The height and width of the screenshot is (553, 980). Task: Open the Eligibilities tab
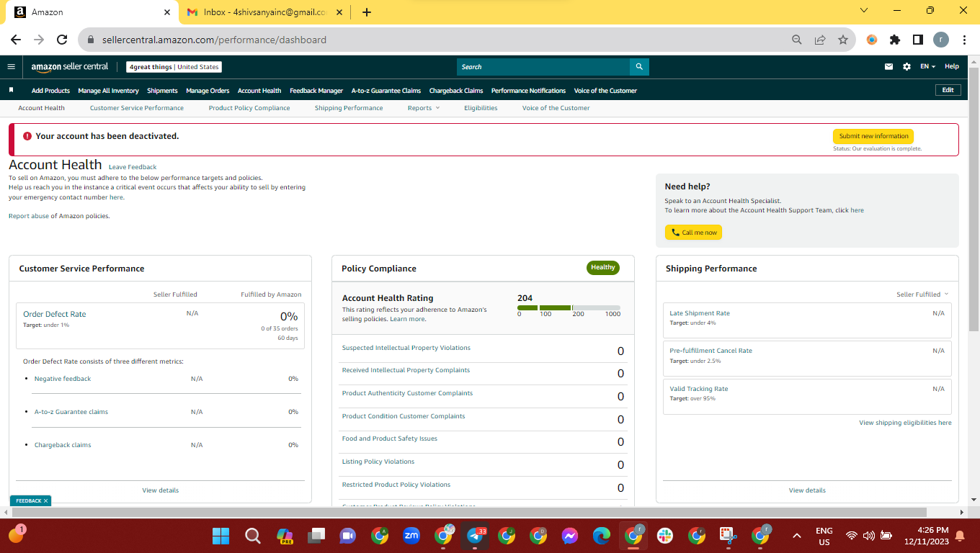[481, 108]
